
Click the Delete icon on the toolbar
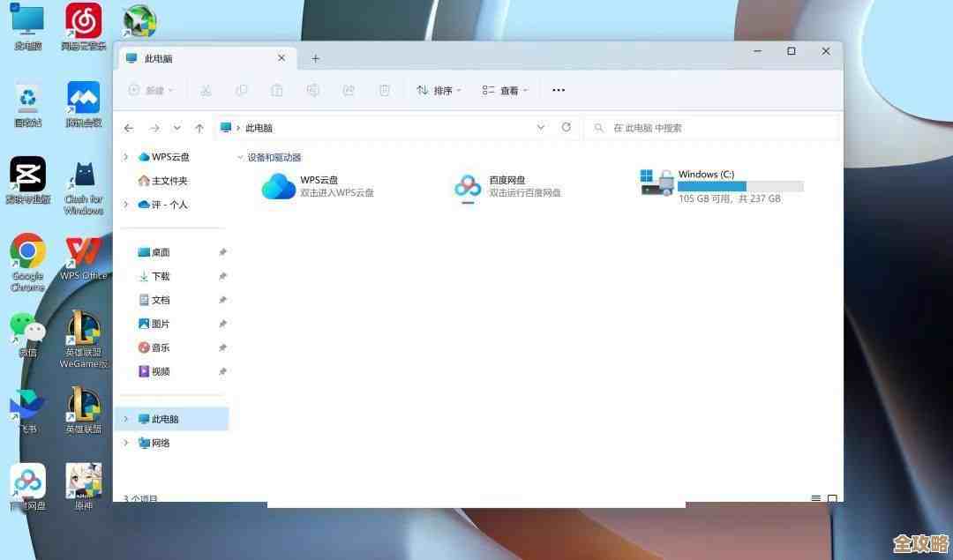384,90
